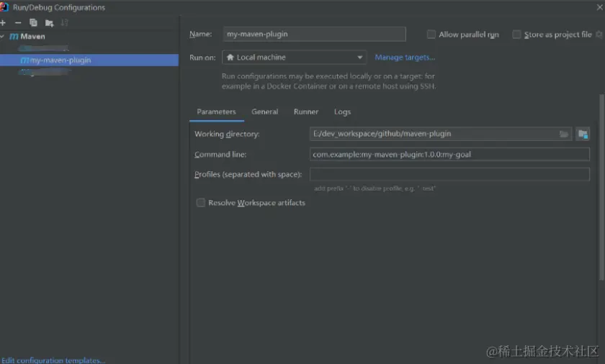Image resolution: width=605 pixels, height=364 pixels.
Task: Click the Add New Configuration plus icon
Action: coord(4,22)
